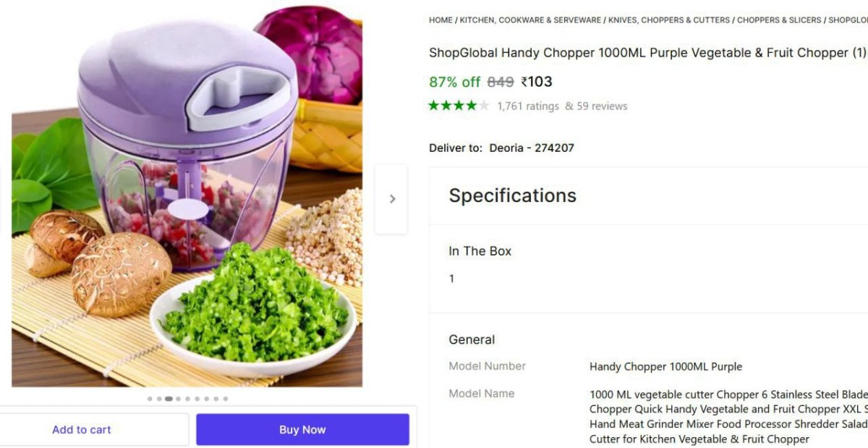View the 1,761 ratings link

coord(528,106)
